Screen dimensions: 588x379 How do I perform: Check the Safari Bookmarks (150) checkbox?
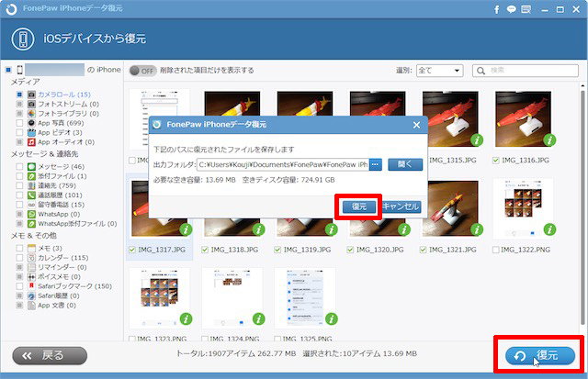tap(19, 286)
